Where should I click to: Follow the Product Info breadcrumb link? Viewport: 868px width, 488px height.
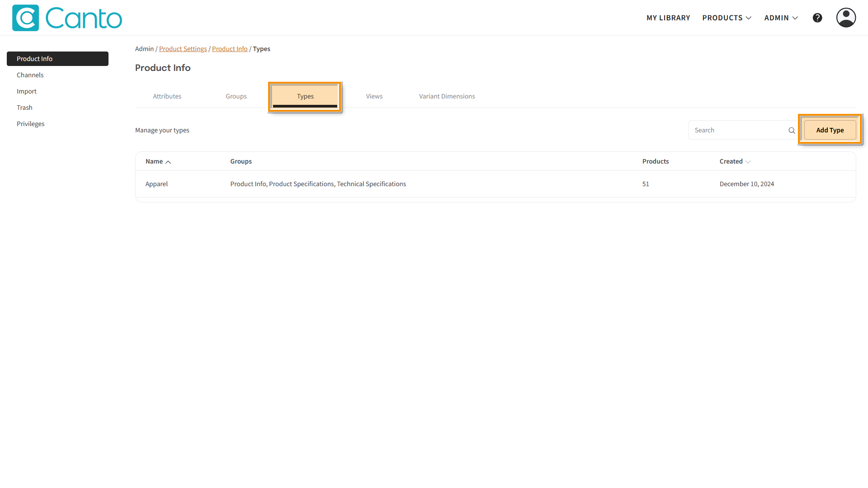point(230,49)
